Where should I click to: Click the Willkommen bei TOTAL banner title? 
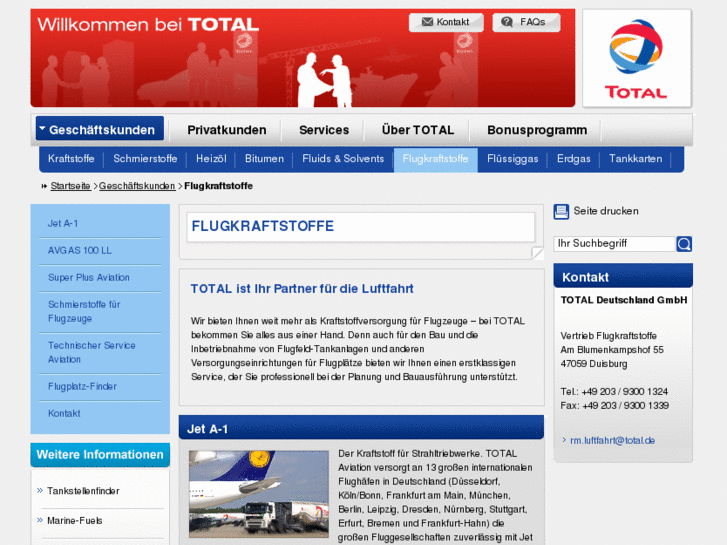tap(148, 25)
